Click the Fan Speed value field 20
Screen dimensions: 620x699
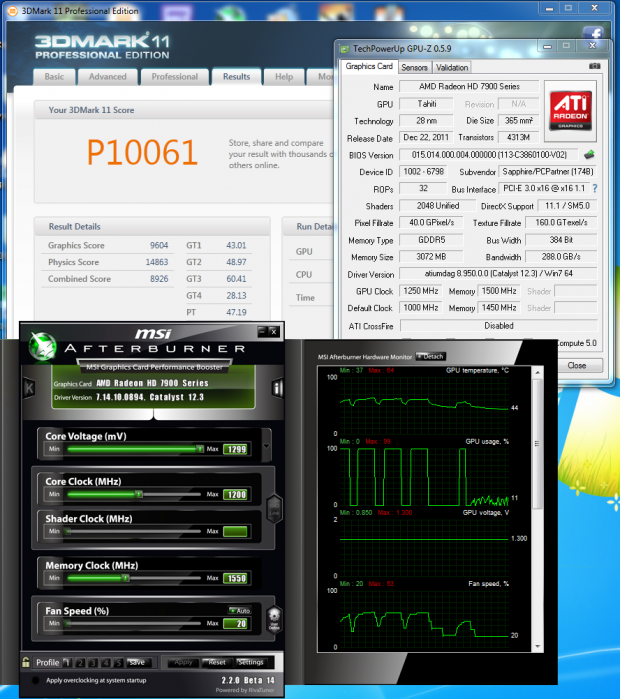point(236,624)
